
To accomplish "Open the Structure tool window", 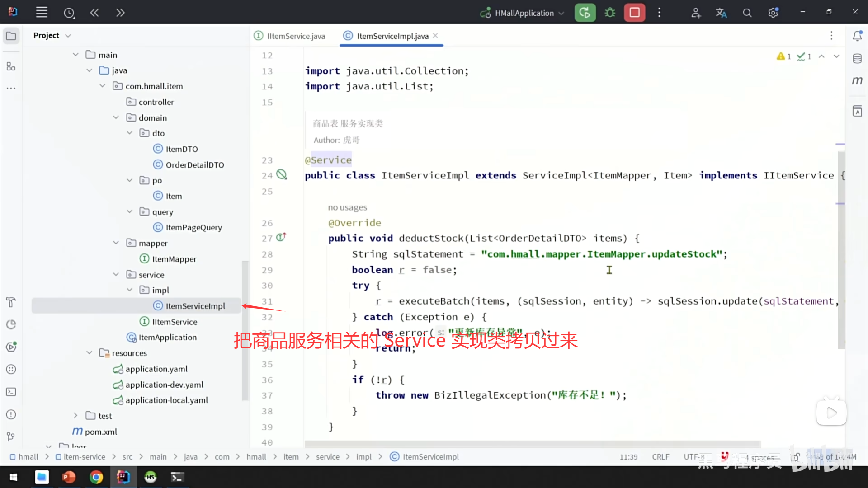I will [x=11, y=66].
